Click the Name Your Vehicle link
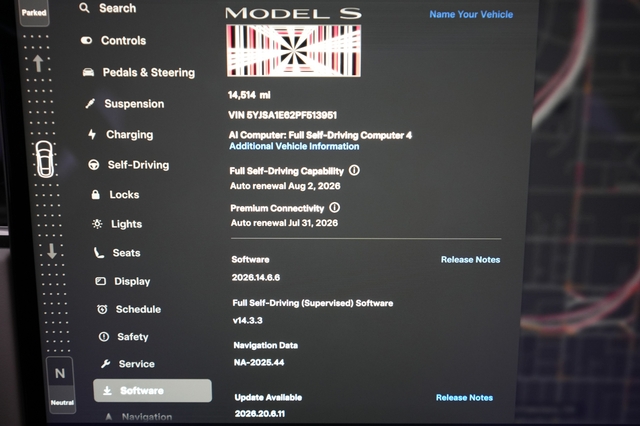The image size is (640, 426). tap(471, 15)
